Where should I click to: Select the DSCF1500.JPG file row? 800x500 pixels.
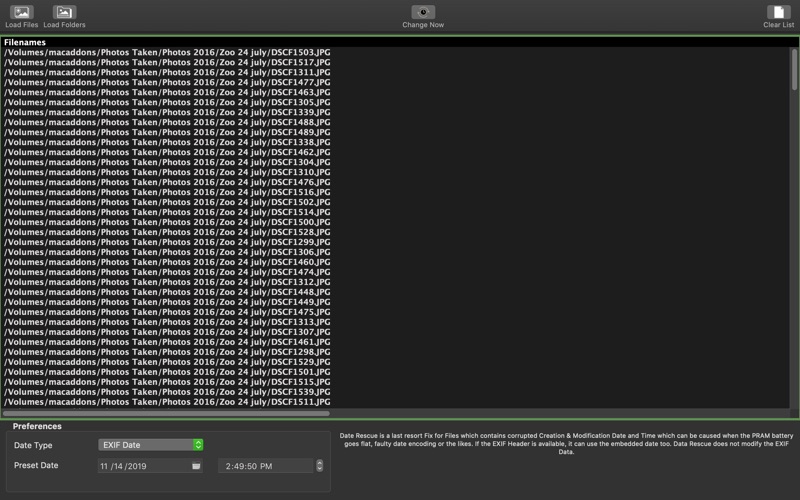pos(396,222)
